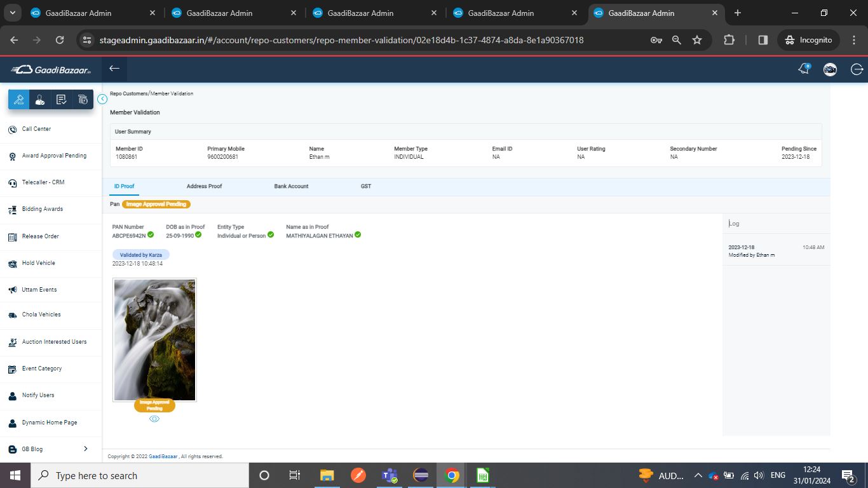Open the password key icon in address bar
This screenshot has width=868, height=488.
tap(656, 40)
